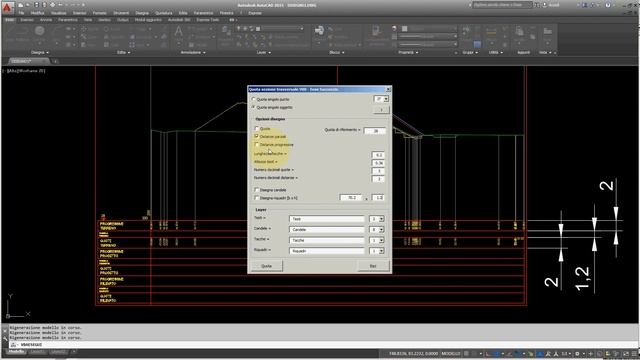Viewport: 640px width, 360px height.
Task: Open the Testi layer color dropdown
Action: coord(382,219)
